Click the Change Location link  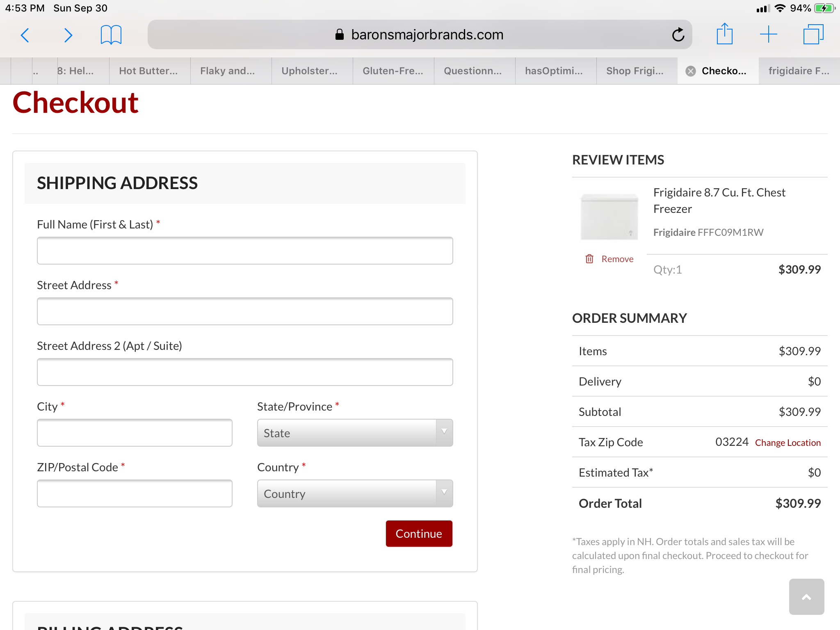click(787, 443)
